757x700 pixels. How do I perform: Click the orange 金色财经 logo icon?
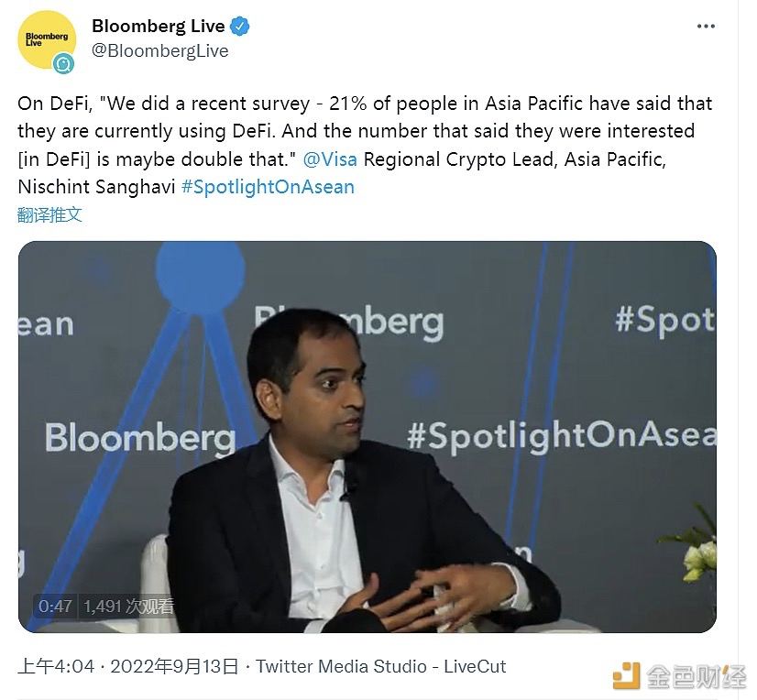point(627,675)
